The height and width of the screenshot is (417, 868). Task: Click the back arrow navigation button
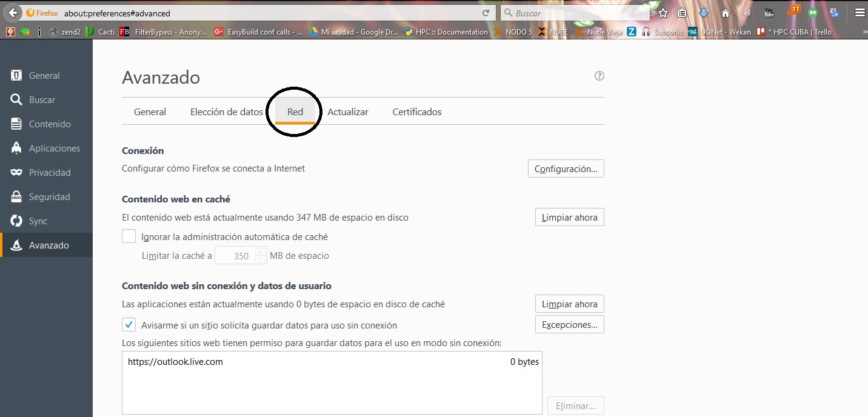click(x=13, y=13)
